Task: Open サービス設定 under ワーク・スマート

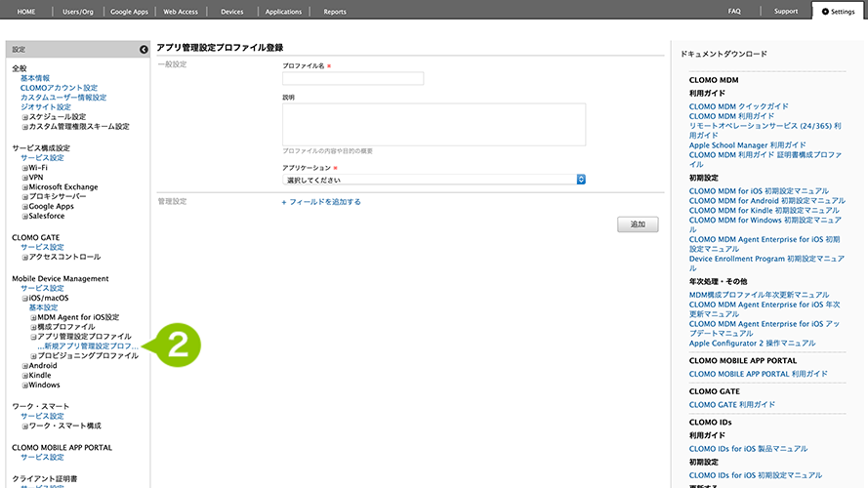Action: tap(42, 416)
